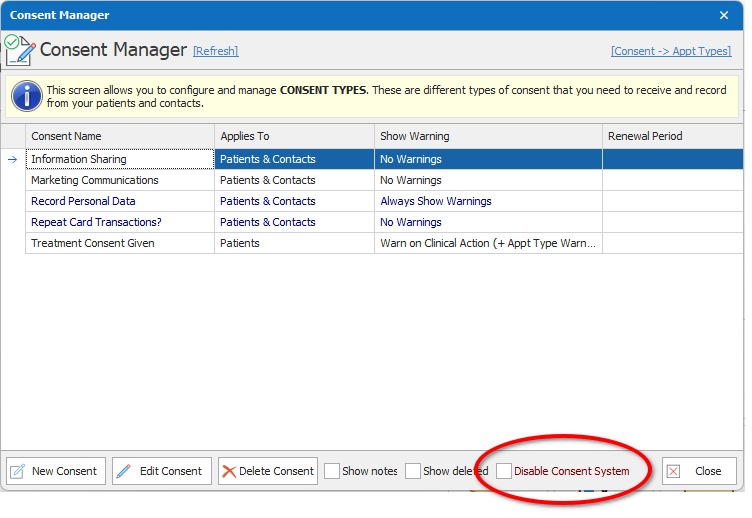
Task: Open the Consent -> Appt Types link
Action: (670, 51)
